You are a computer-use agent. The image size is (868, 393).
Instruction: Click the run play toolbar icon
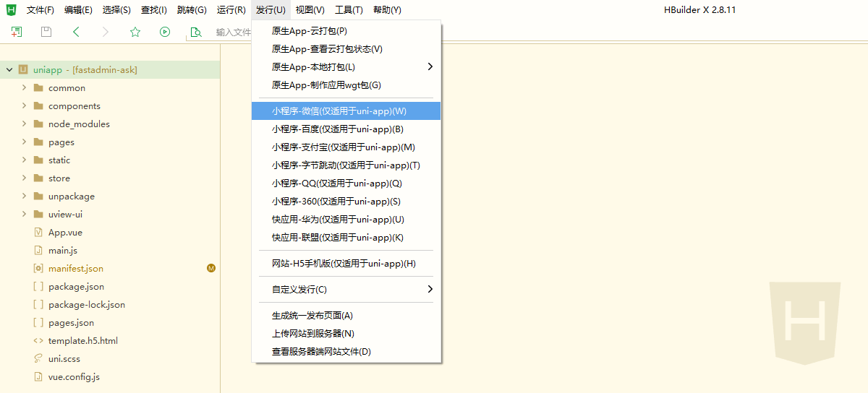165,32
